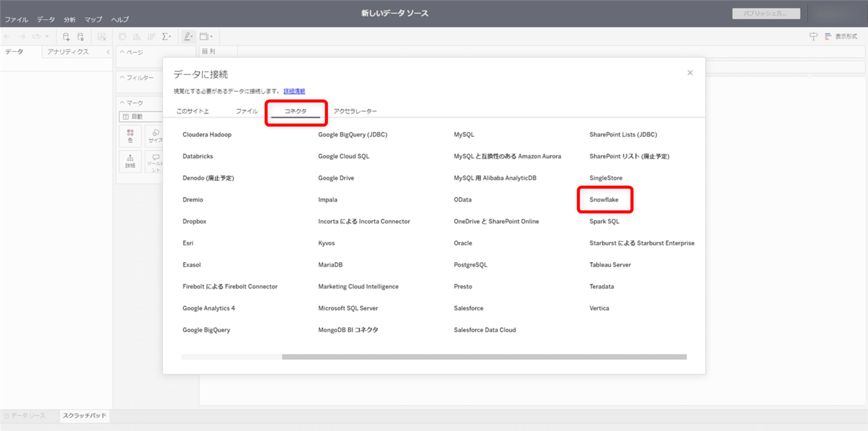This screenshot has height=431, width=868.
Task: Open the データ menu in the menu bar
Action: [x=46, y=20]
